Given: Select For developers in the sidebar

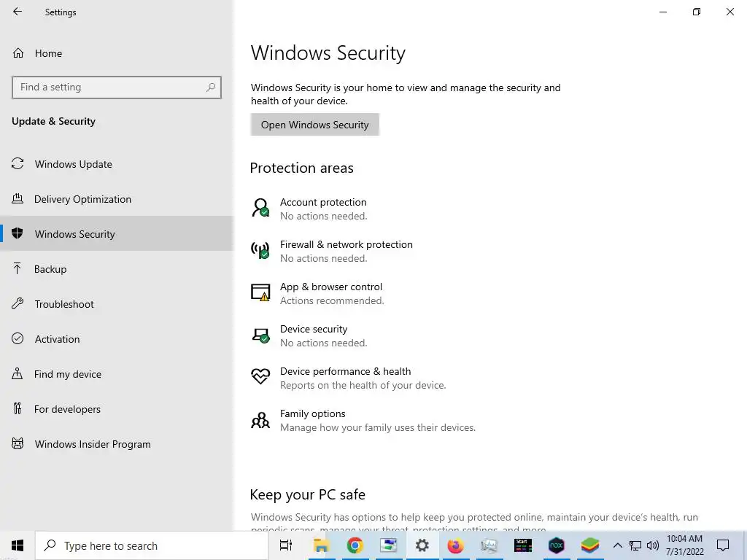Looking at the screenshot, I should pos(117,408).
